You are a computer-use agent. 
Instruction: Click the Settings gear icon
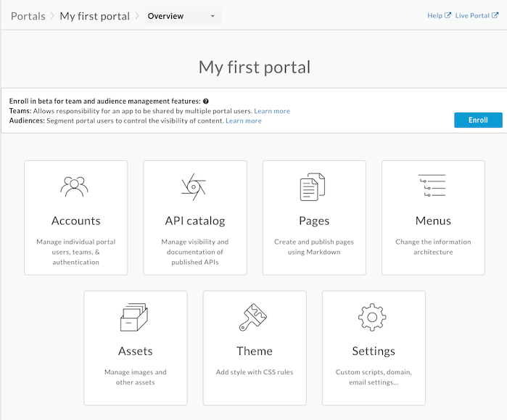(x=373, y=317)
